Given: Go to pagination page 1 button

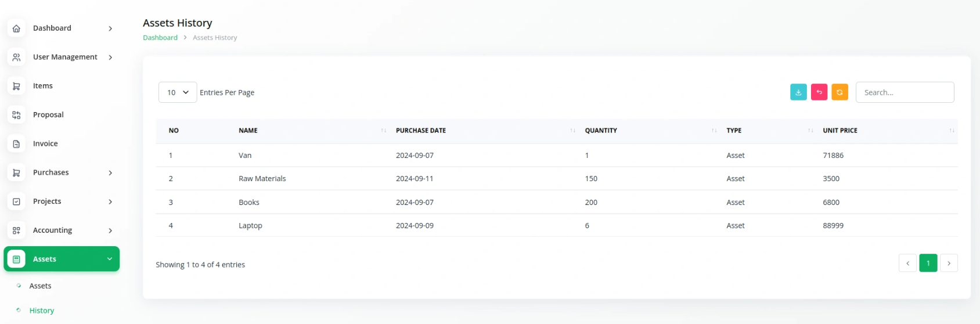Looking at the screenshot, I should pyautogui.click(x=928, y=263).
